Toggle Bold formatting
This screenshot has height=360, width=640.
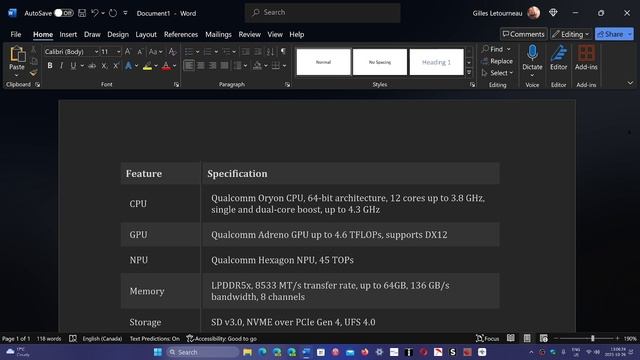[50, 65]
